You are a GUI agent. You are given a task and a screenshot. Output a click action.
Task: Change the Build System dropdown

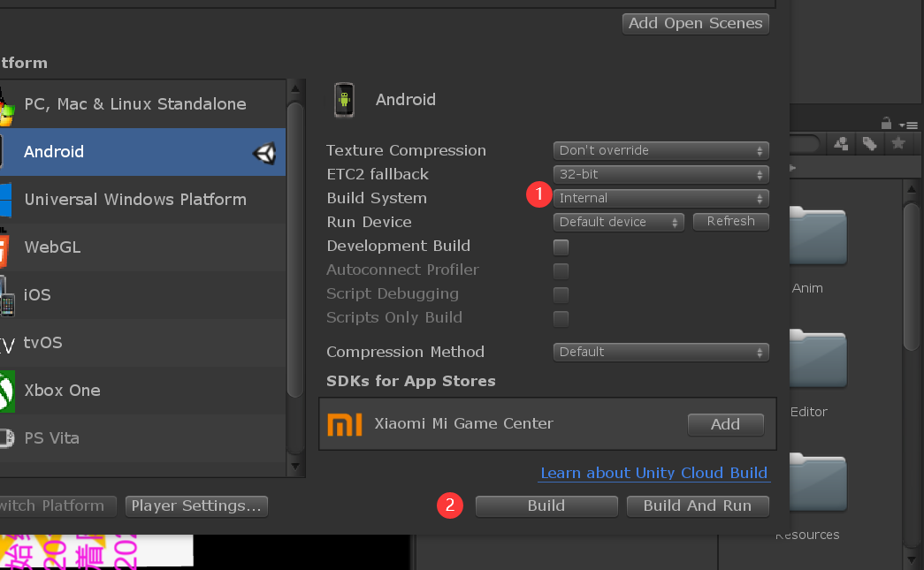click(661, 198)
